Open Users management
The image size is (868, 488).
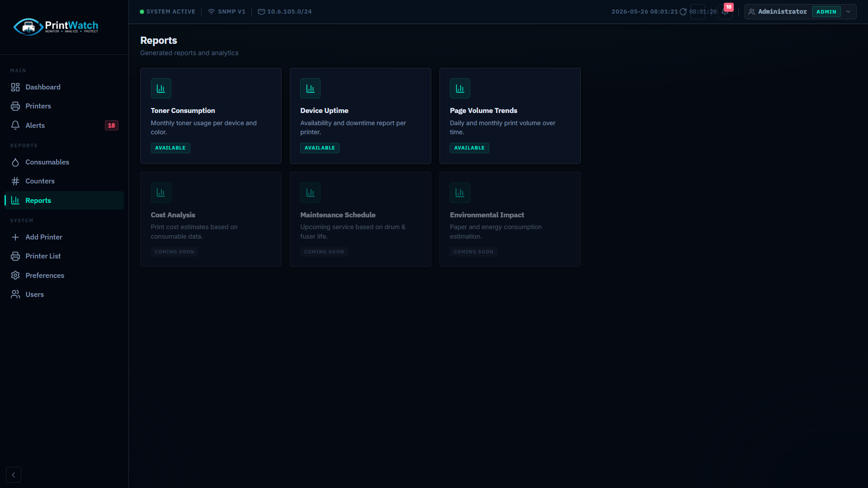click(x=64, y=295)
